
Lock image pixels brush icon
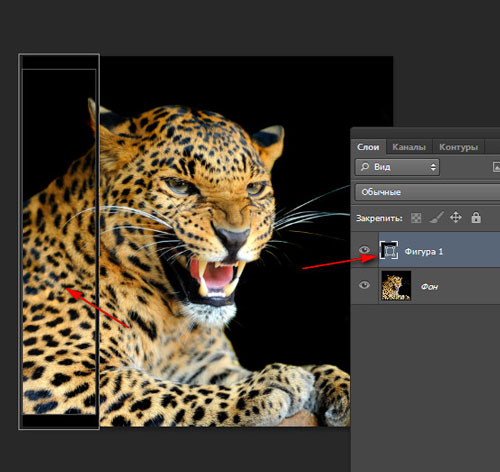[436, 218]
